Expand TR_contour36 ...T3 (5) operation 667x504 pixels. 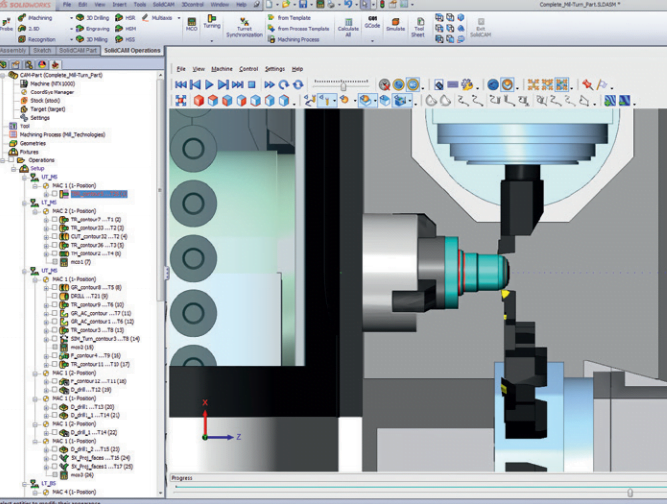tap(46, 245)
